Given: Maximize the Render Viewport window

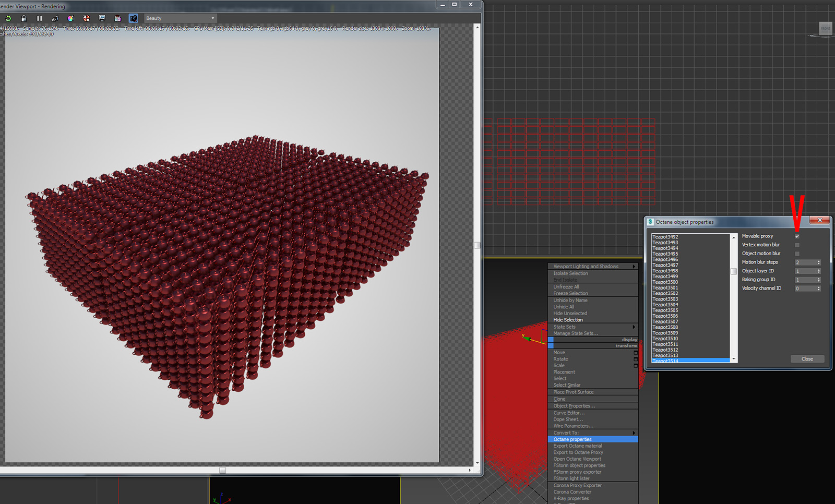Looking at the screenshot, I should pyautogui.click(x=455, y=4).
